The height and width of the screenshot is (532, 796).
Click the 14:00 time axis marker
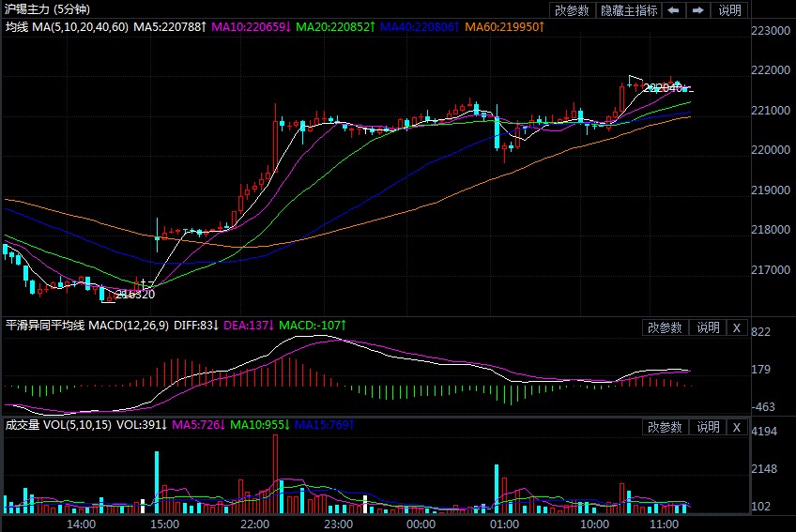pos(82,524)
